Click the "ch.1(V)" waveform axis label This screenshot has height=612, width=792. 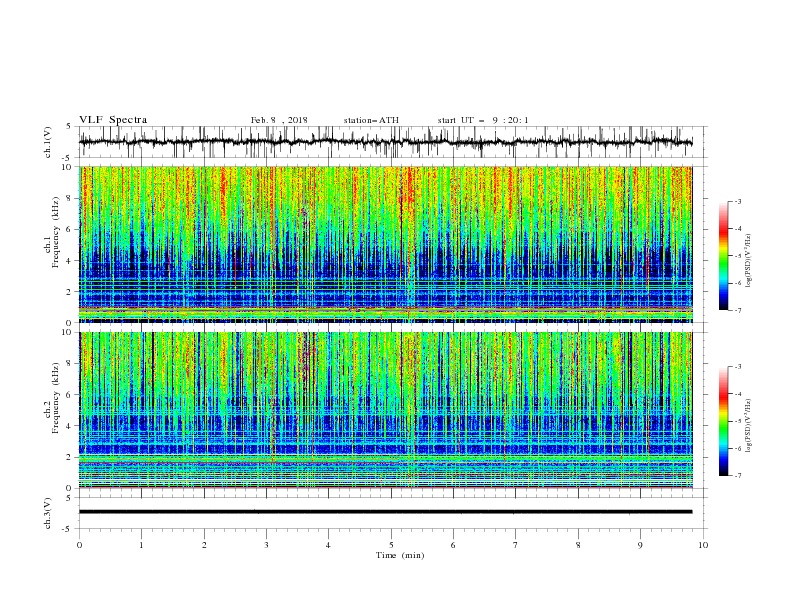click(48, 142)
